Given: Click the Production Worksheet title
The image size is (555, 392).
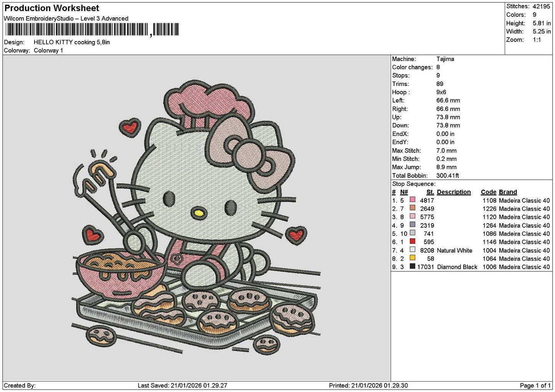Looking at the screenshot, I should [51, 8].
